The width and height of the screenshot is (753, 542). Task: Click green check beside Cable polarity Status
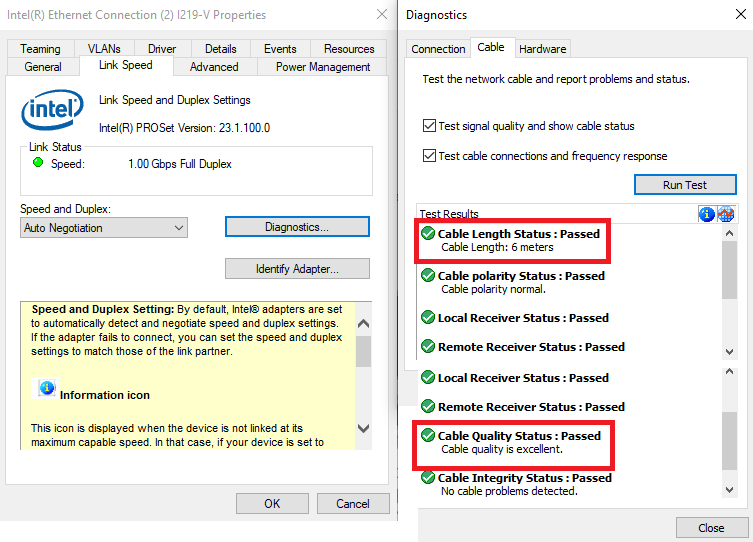[428, 276]
